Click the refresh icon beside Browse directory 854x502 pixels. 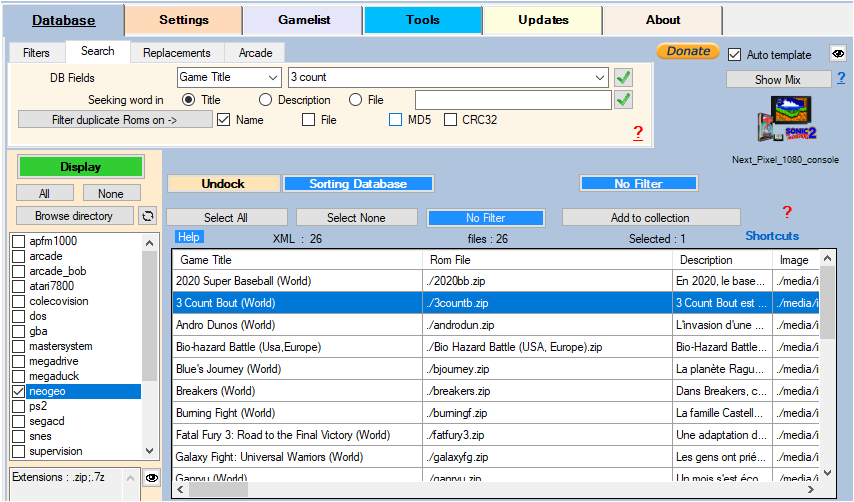click(x=148, y=215)
